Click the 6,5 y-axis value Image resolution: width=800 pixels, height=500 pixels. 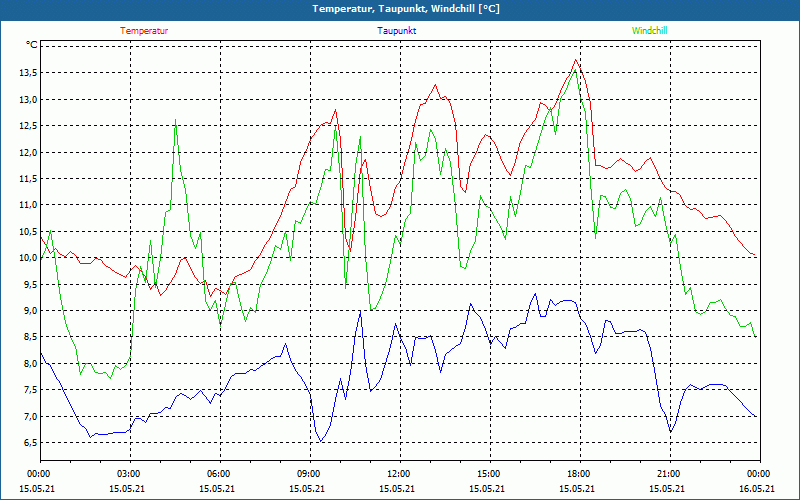tap(30, 442)
